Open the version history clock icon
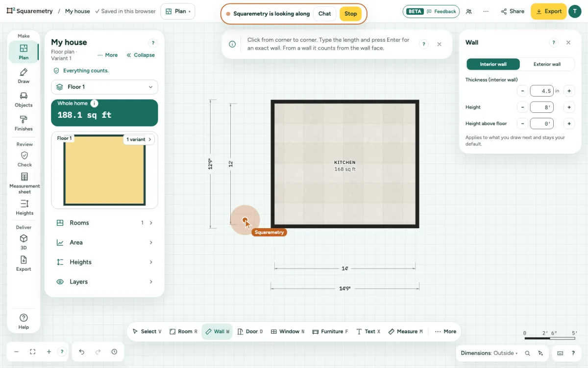 click(114, 352)
